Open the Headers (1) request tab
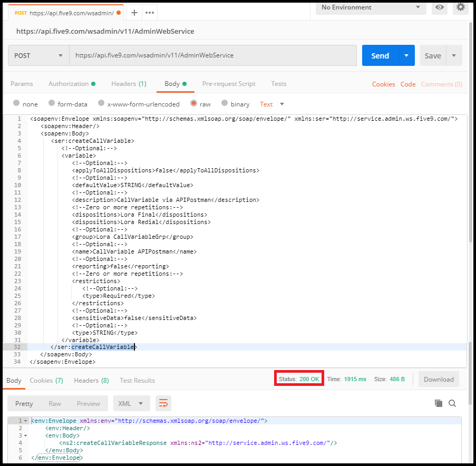 [129, 84]
